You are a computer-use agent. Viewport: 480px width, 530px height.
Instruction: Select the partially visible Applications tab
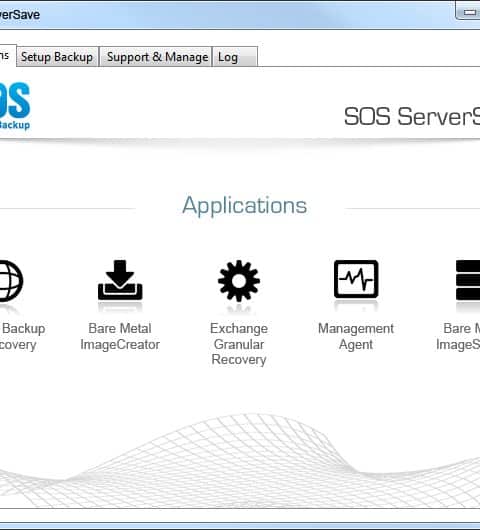tap(7, 56)
